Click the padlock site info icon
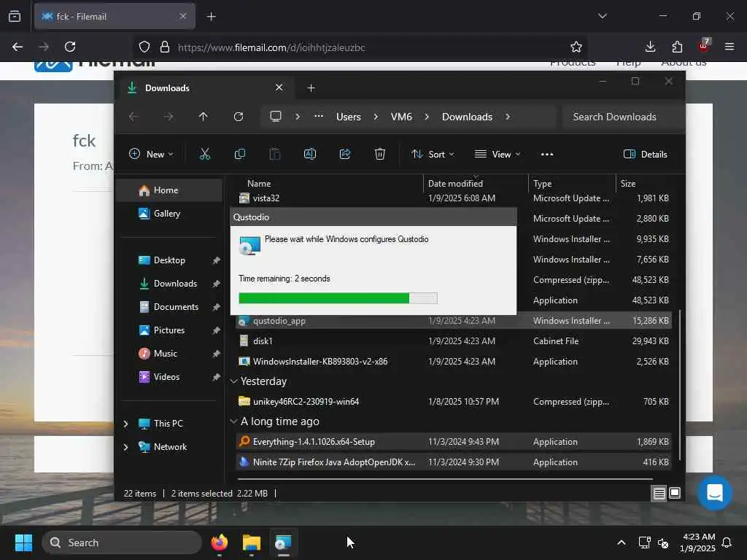Screen dimensions: 747x560 pos(165,47)
